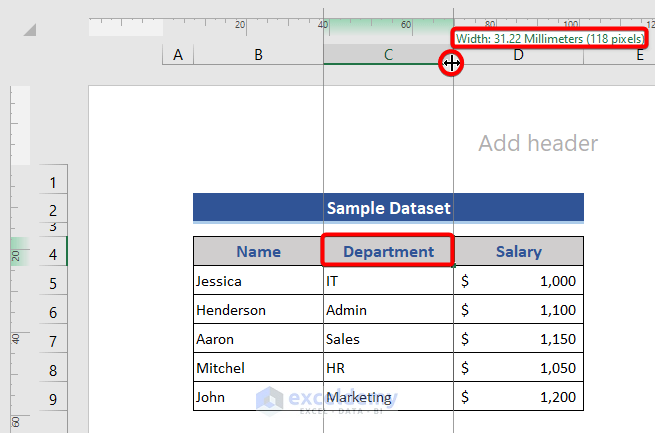Select the cell containing Aaron

click(259, 338)
